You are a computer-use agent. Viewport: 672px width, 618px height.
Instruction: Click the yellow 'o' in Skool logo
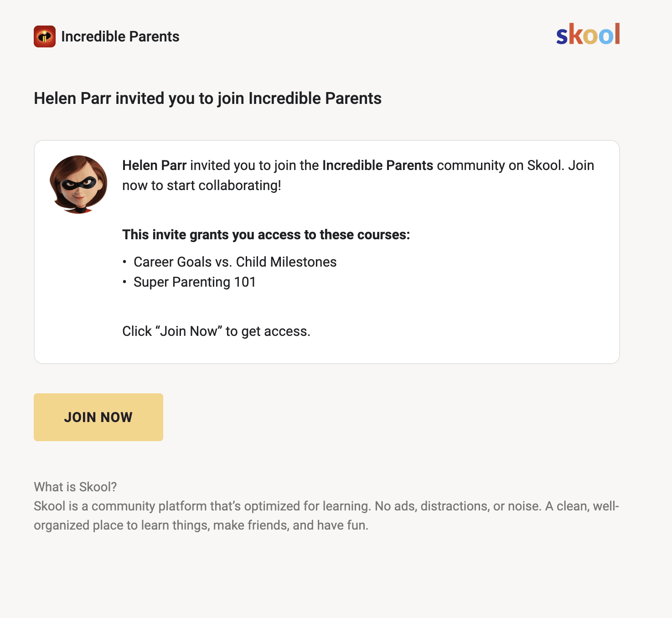point(590,37)
